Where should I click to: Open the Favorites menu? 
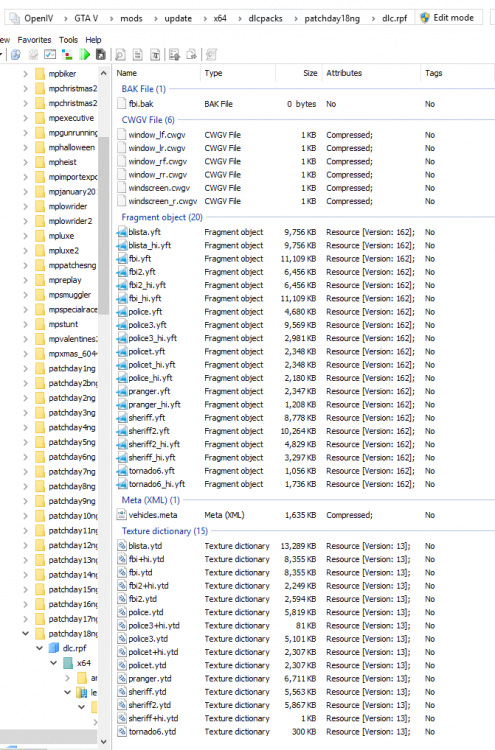(x=34, y=40)
